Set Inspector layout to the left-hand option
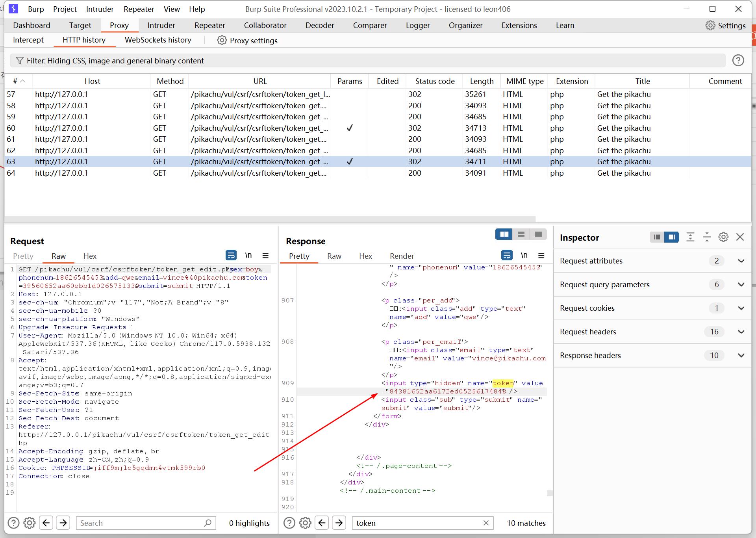Viewport: 756px width, 538px height. 656,237
